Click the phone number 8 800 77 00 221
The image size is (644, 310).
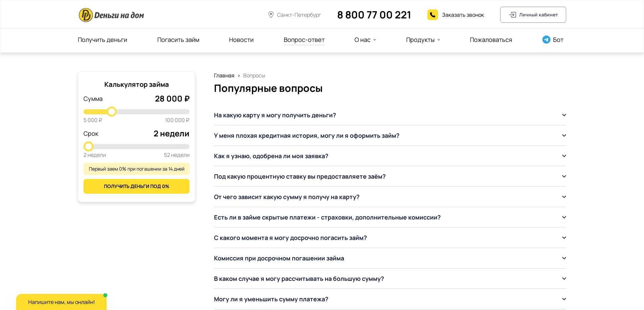tap(374, 15)
